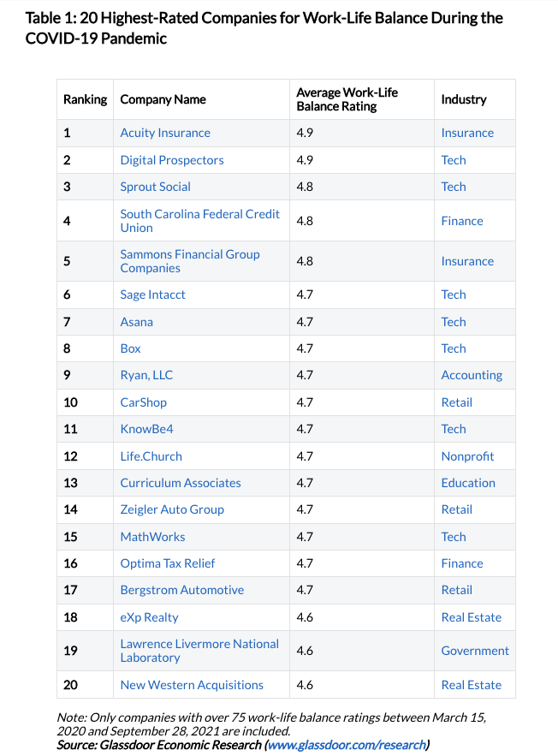Open the Government industry link

475,651
